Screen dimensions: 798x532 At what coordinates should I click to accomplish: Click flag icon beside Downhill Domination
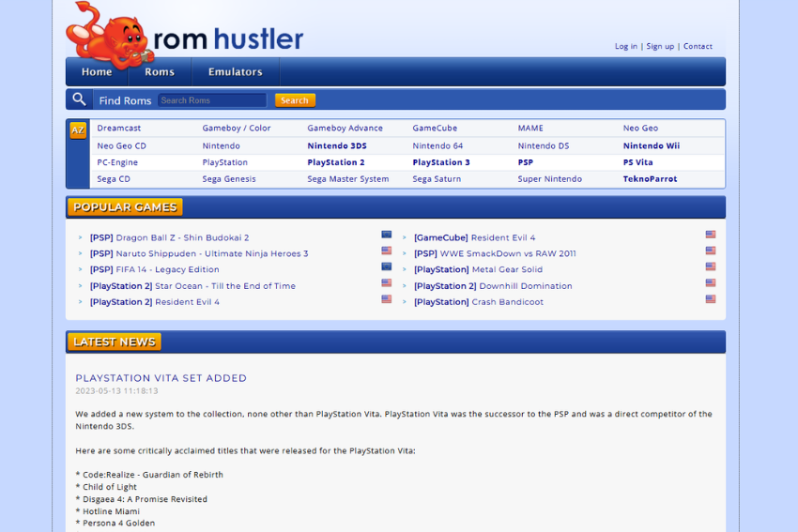pyautogui.click(x=711, y=282)
